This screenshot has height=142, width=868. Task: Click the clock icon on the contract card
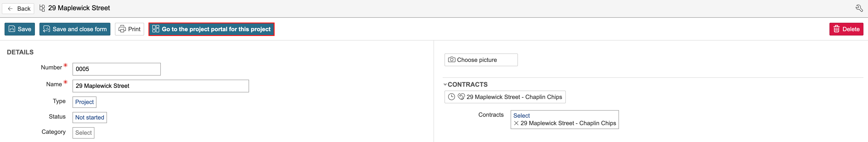(x=452, y=97)
